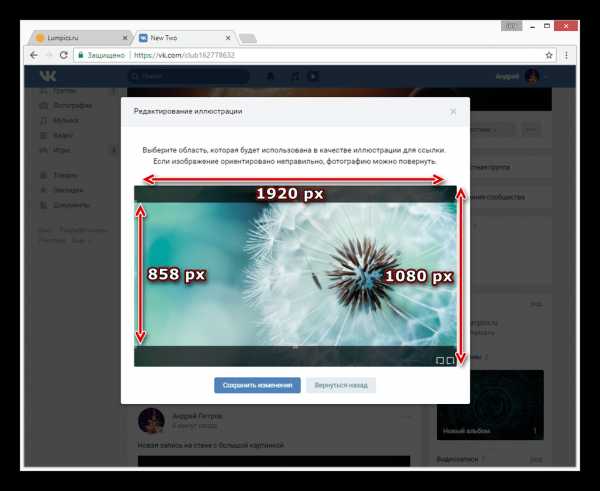
Task: Bookmark the page with the star icon
Action: coord(549,55)
